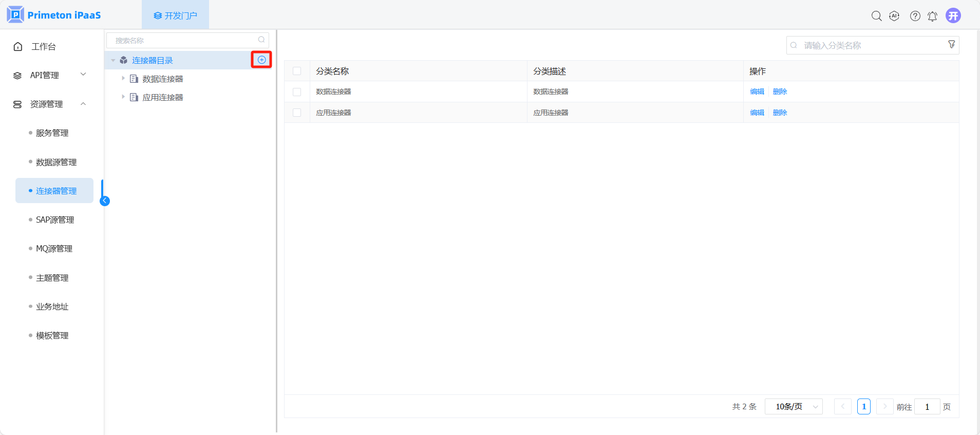
Task: Toggle the select-all checkbox in table header
Action: 297,71
